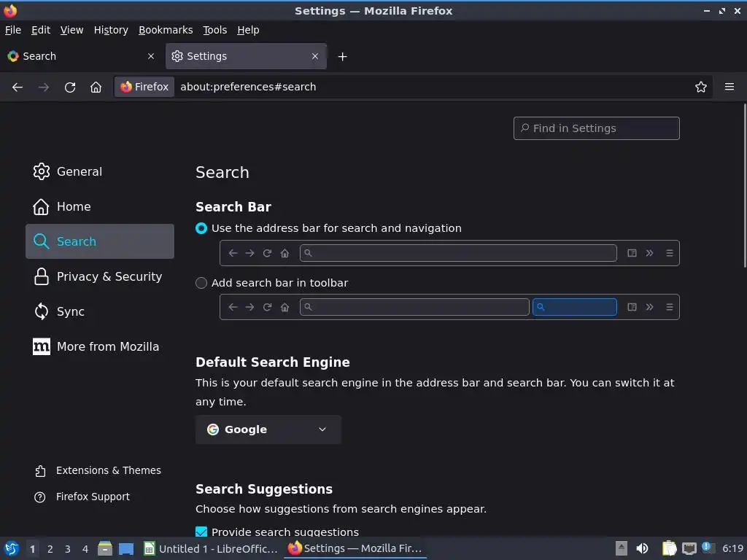
Task: Open the History menu
Action: [x=111, y=30]
